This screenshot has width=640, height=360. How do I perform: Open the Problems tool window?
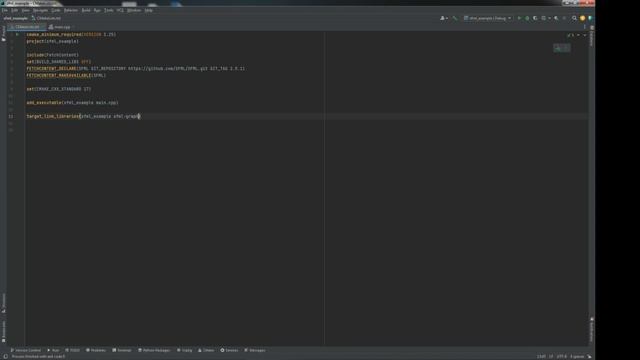(96, 350)
